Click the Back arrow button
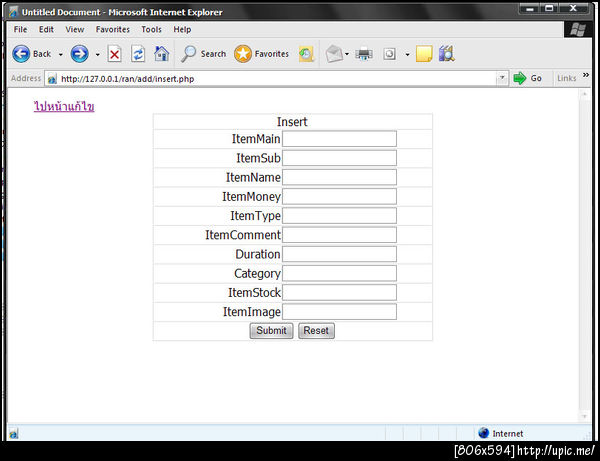 21,54
